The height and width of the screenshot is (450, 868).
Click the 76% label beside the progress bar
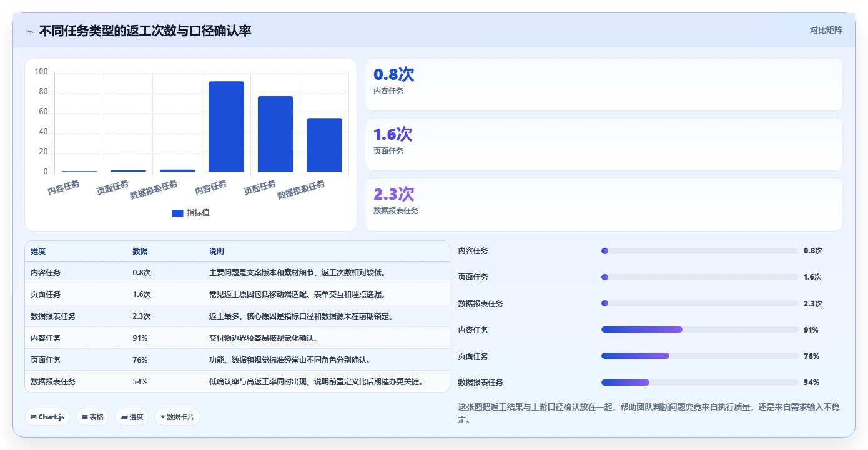tap(811, 356)
